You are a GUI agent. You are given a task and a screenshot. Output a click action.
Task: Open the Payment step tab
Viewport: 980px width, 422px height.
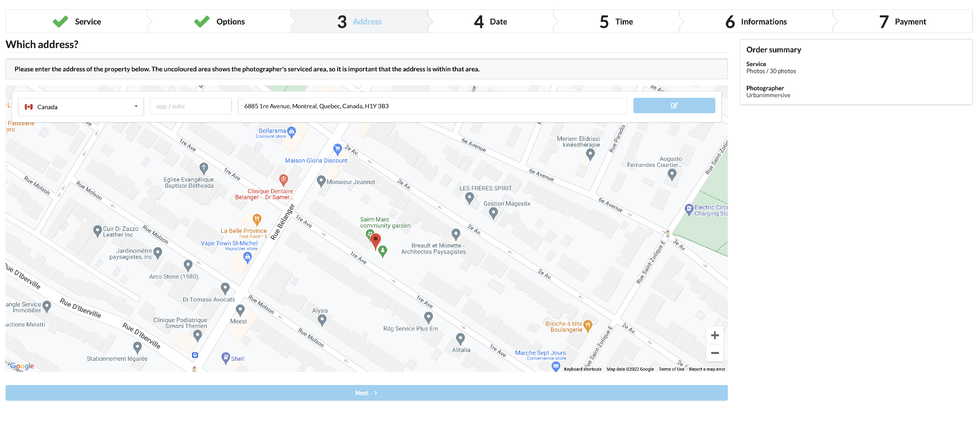click(902, 22)
